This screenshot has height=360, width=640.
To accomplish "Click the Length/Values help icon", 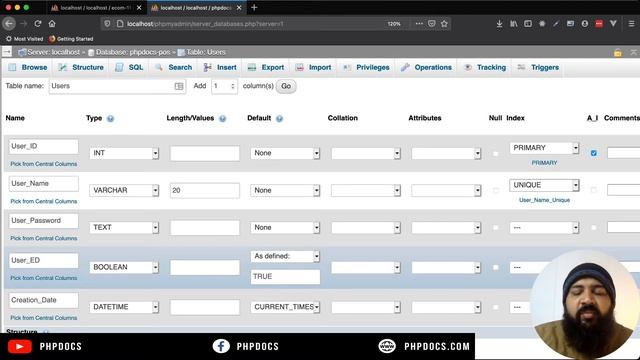I will (222, 118).
